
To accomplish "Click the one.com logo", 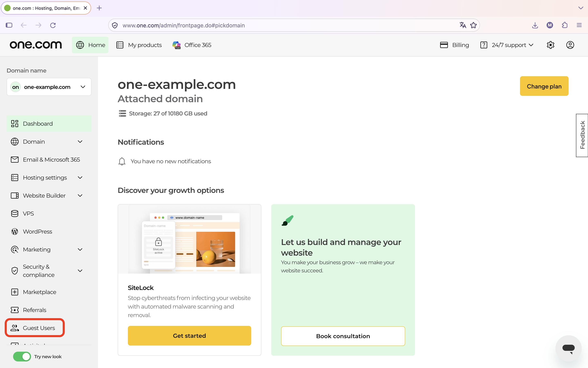I will tap(36, 45).
